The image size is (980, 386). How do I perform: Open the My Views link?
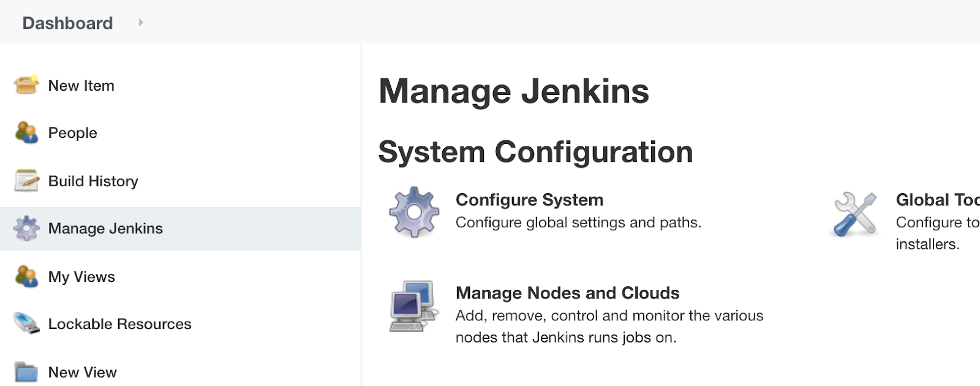[x=81, y=277]
